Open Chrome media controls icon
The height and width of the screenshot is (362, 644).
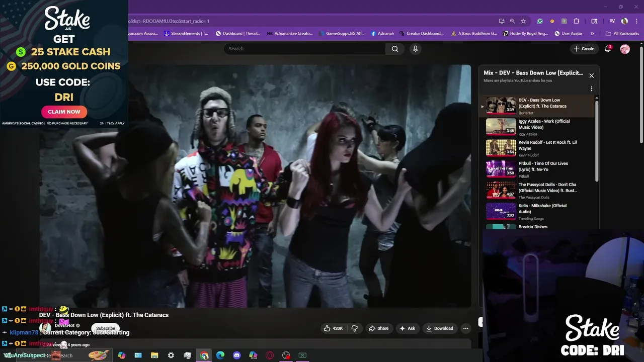pos(612,21)
